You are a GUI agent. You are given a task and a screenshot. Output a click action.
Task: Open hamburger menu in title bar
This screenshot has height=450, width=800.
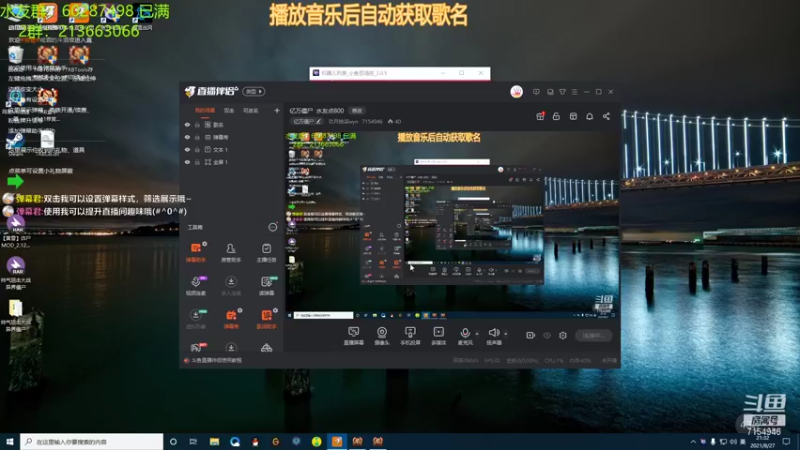click(x=574, y=92)
